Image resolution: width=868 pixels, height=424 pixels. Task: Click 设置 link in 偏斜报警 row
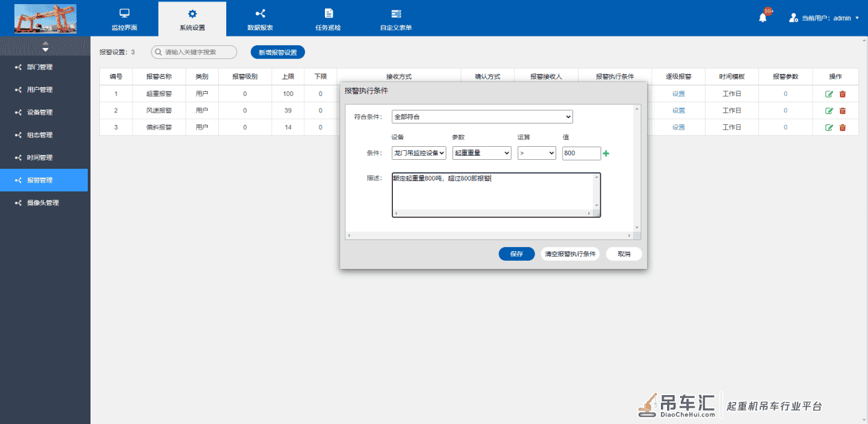click(679, 128)
